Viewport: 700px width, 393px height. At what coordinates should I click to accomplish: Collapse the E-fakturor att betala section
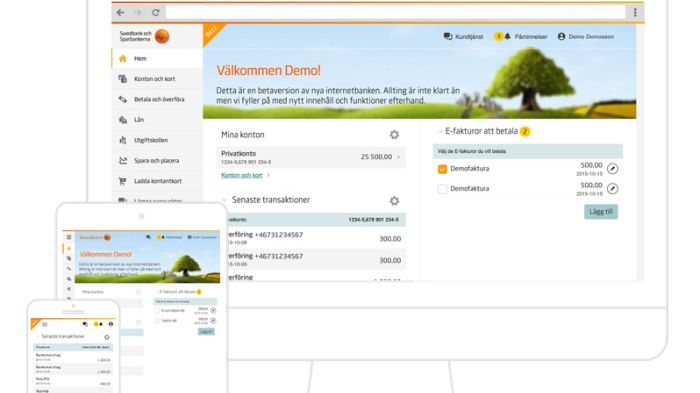(440, 131)
